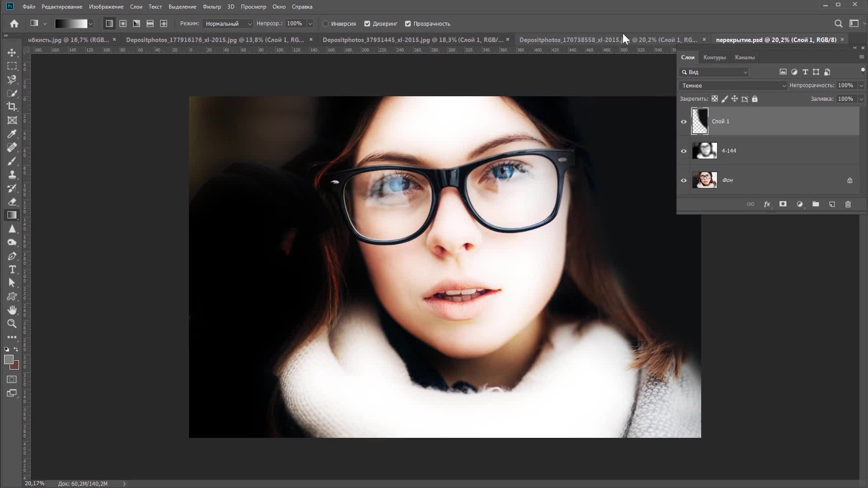Select the Hand tool
Screen dimensions: 868x488
[x=12, y=310]
